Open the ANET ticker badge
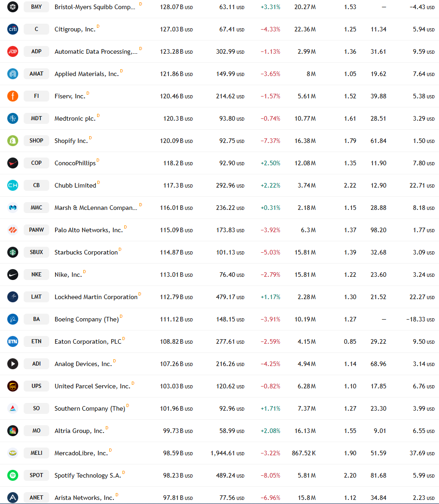Screen dimensions: 439x504 [36, 498]
